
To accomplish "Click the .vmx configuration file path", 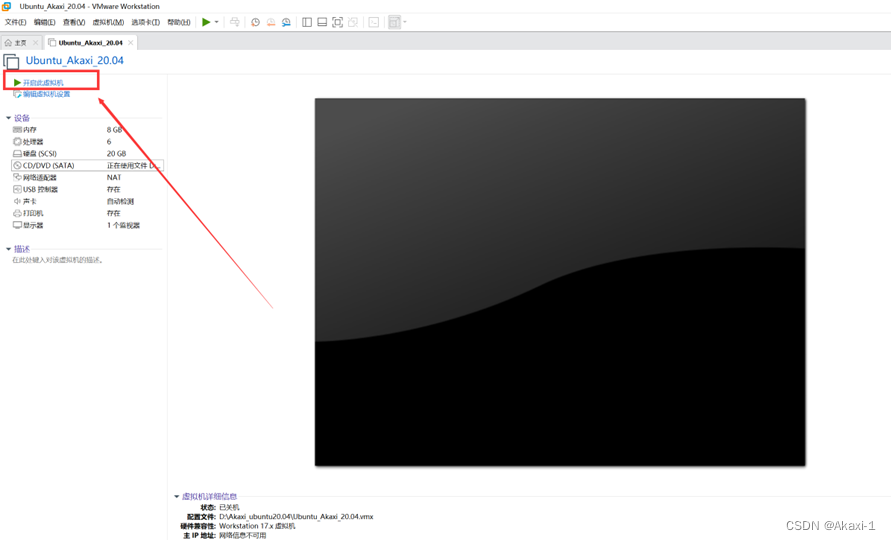I will [x=296, y=517].
